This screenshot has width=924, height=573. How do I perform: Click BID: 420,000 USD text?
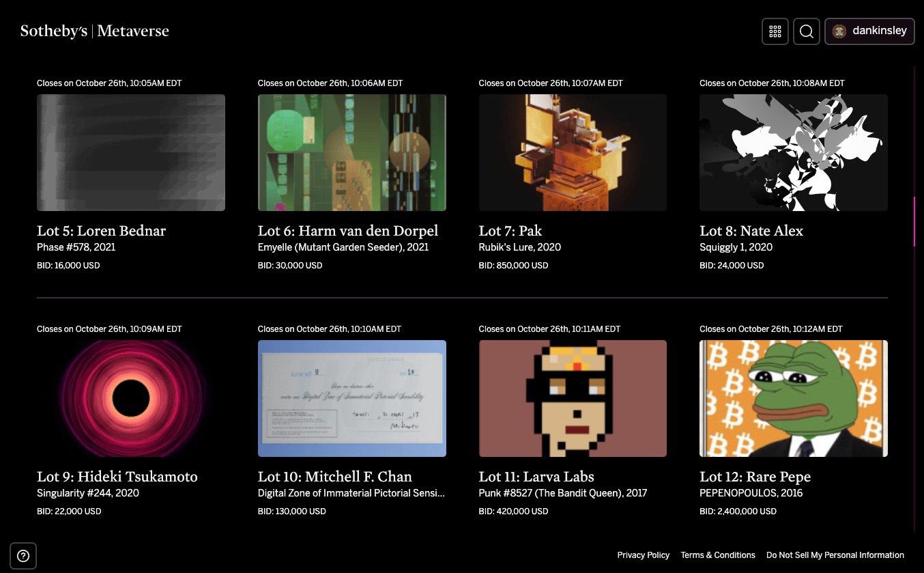click(x=513, y=512)
